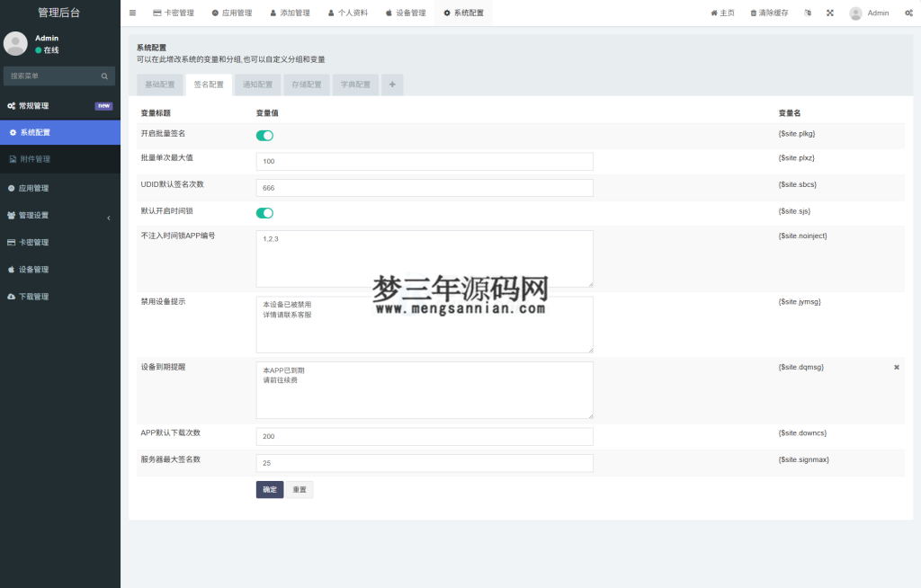This screenshot has height=588, width=921.
Task: Toggle the 开启批量签名 switch
Action: point(264,134)
